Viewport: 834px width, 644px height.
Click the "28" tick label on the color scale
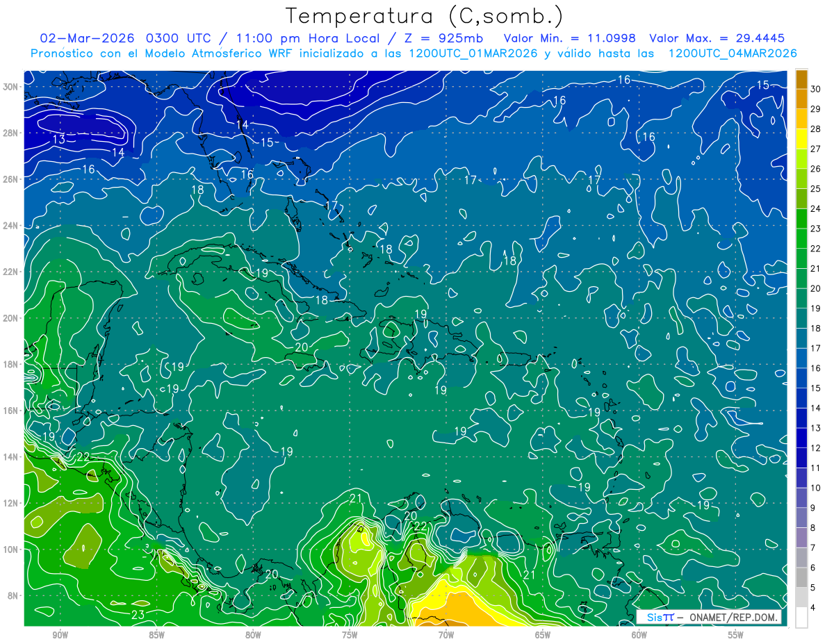(816, 129)
